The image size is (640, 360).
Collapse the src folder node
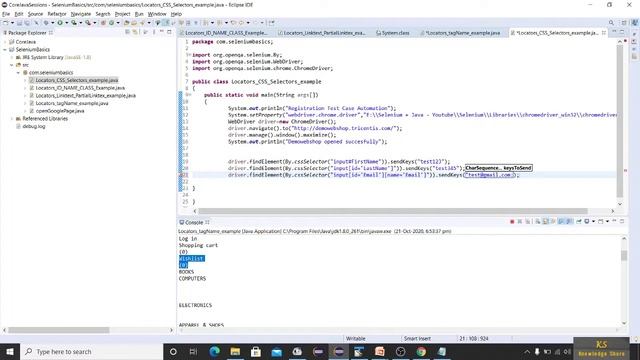point(11,65)
